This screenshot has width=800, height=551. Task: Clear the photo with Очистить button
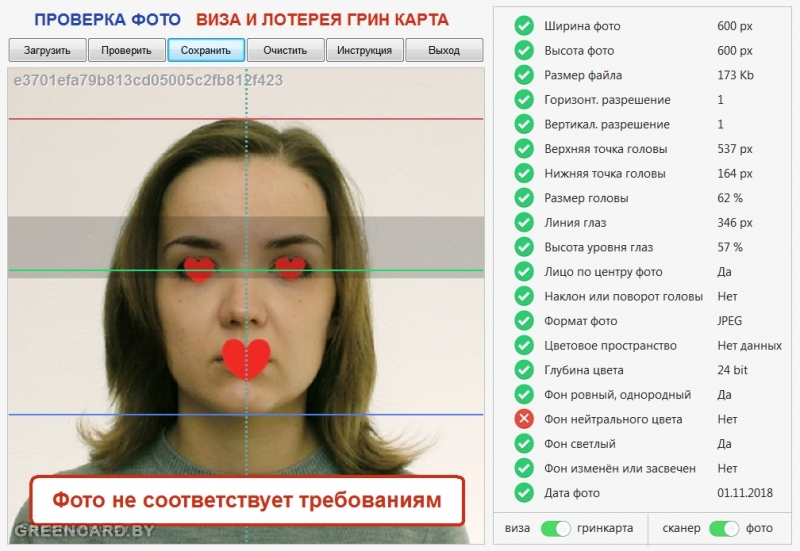point(285,50)
